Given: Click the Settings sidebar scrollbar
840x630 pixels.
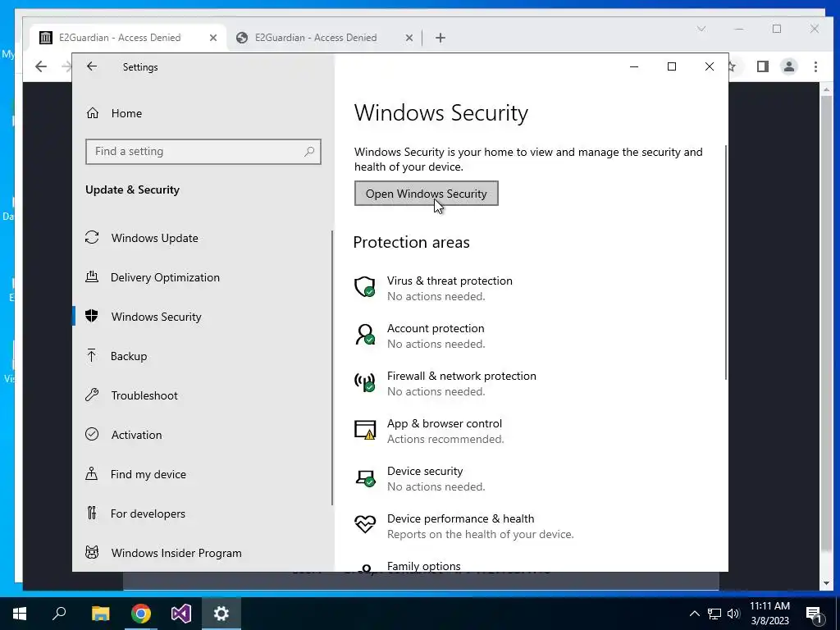Looking at the screenshot, I should click(x=332, y=367).
